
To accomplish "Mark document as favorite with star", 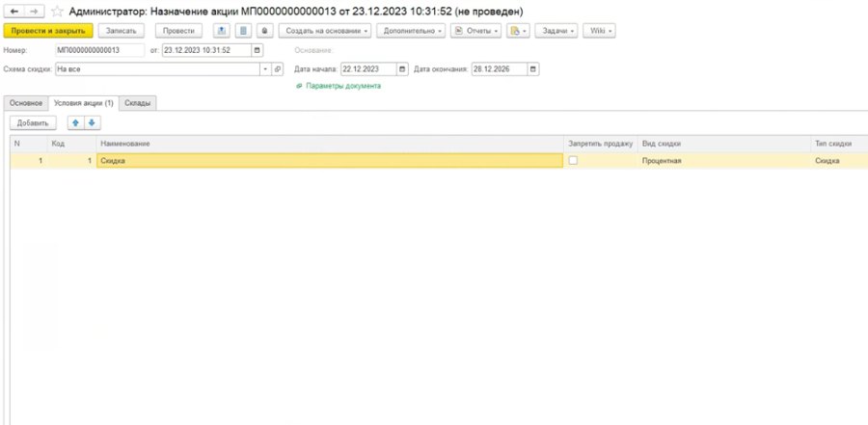I will pyautogui.click(x=57, y=12).
